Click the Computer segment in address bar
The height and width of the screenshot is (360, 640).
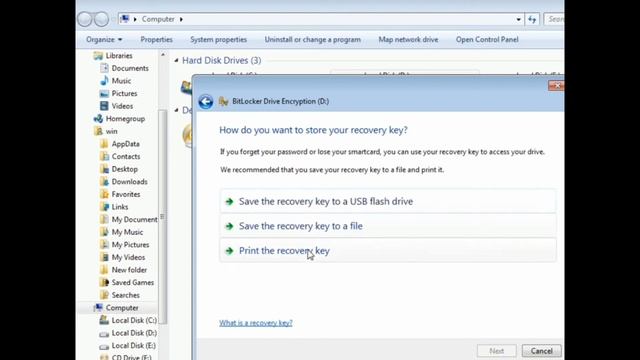pos(158,19)
